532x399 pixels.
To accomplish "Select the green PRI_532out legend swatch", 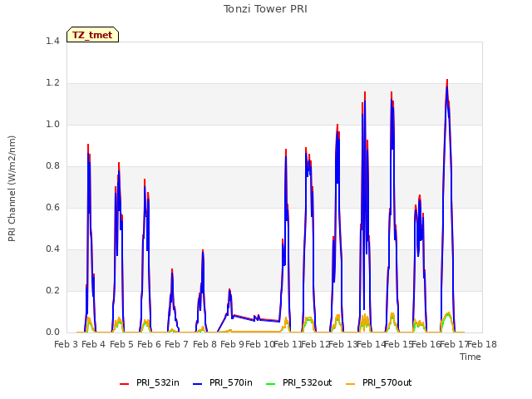I will [x=271, y=384].
